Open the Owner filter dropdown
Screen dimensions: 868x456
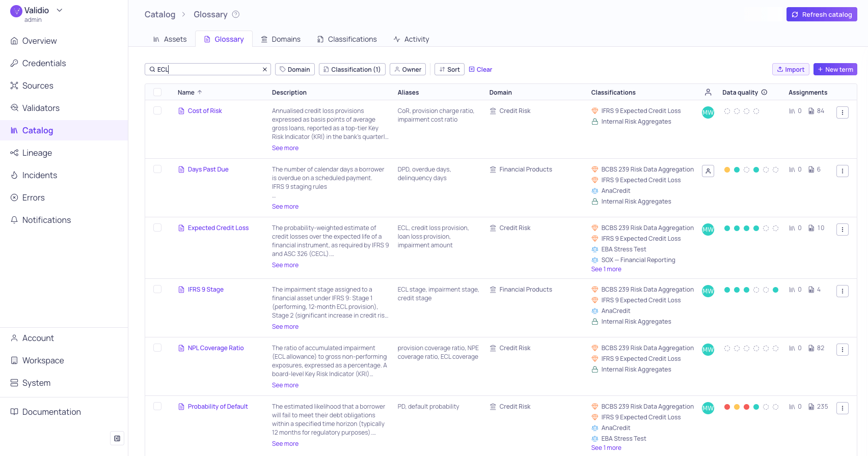tap(408, 69)
